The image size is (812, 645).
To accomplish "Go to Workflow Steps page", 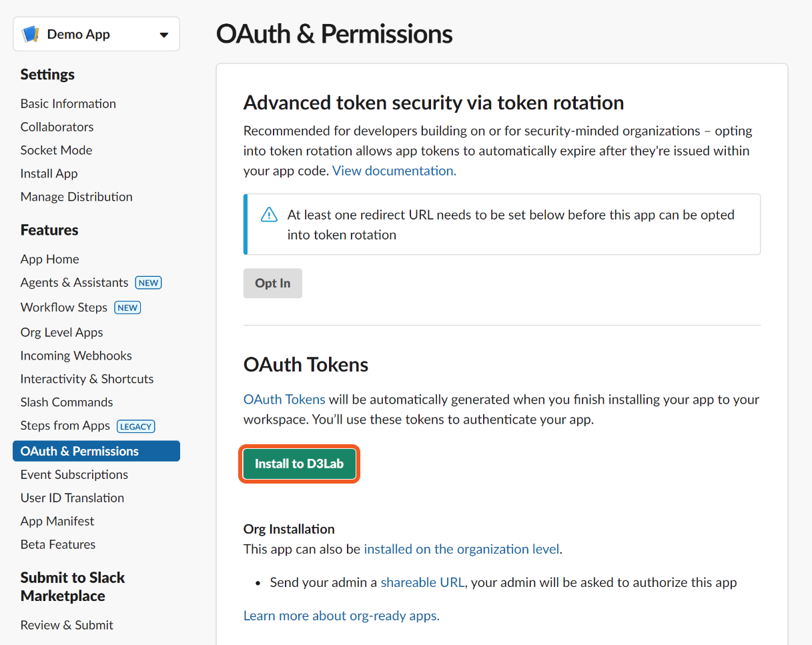I will click(63, 307).
